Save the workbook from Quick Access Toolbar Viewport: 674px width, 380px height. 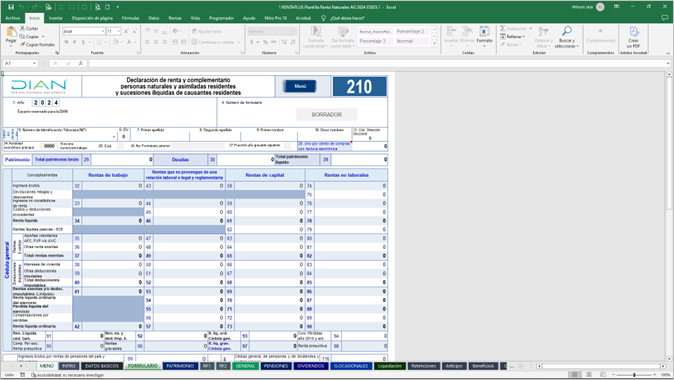click(11, 7)
